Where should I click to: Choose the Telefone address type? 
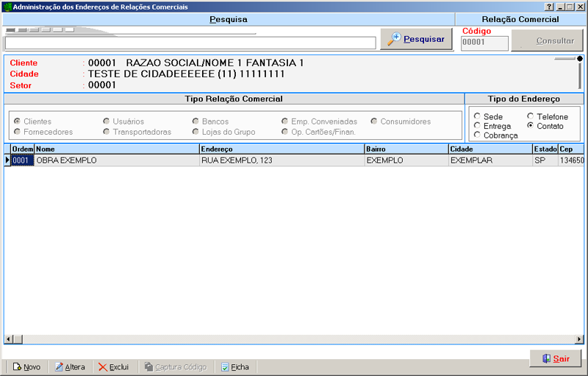click(531, 116)
